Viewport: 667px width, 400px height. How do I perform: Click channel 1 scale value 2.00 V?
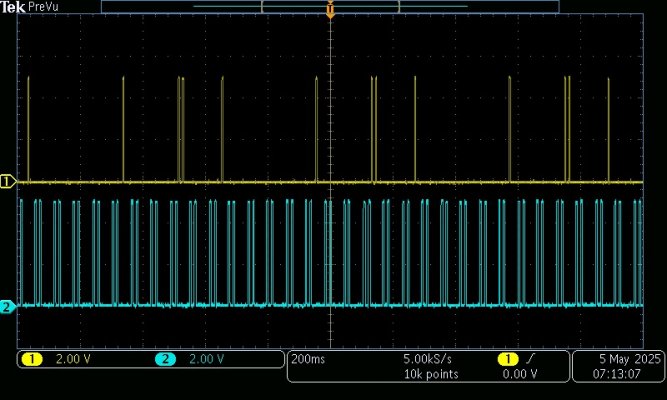(73, 360)
